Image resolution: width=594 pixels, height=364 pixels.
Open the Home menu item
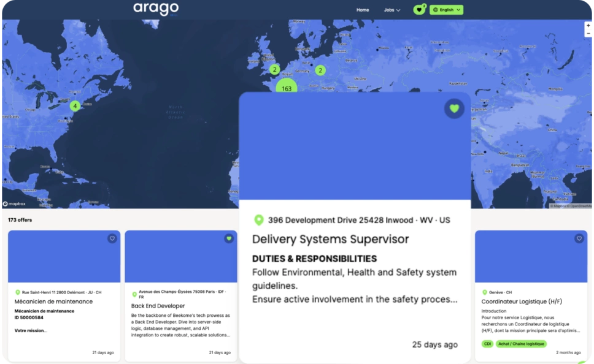363,10
